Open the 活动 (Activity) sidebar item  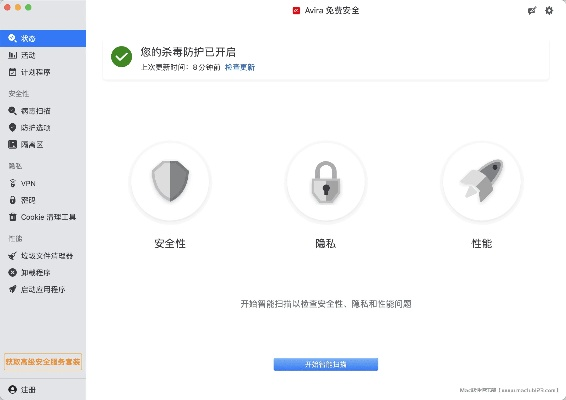point(43,55)
